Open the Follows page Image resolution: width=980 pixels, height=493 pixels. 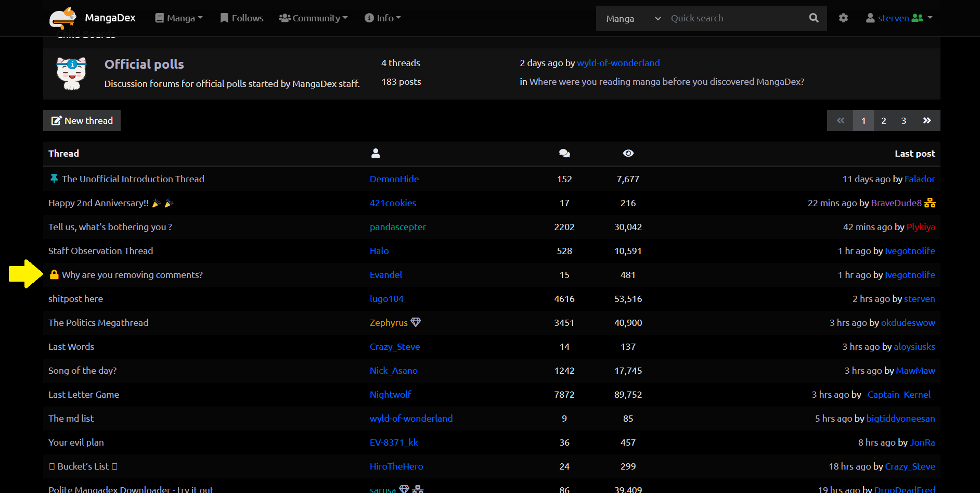tap(242, 18)
